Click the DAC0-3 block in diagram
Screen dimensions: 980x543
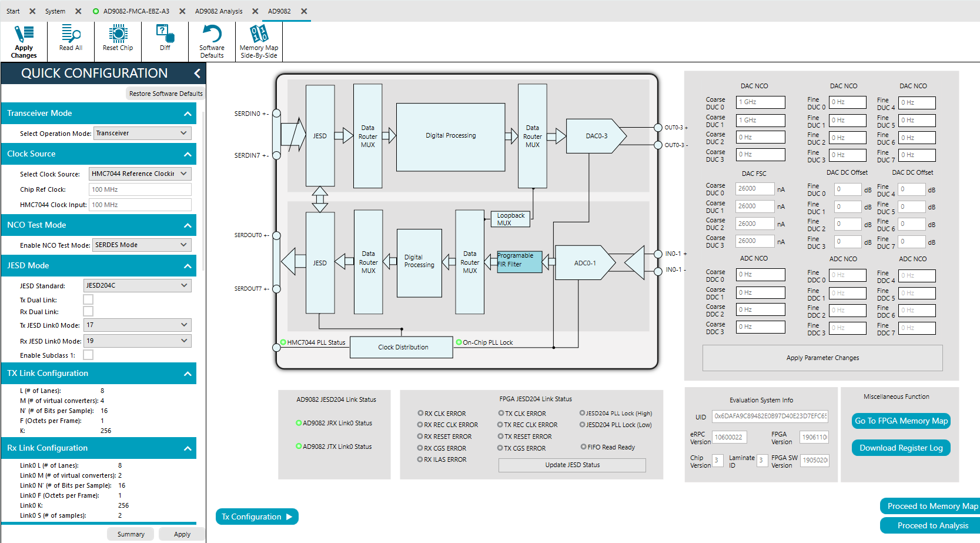tap(596, 136)
